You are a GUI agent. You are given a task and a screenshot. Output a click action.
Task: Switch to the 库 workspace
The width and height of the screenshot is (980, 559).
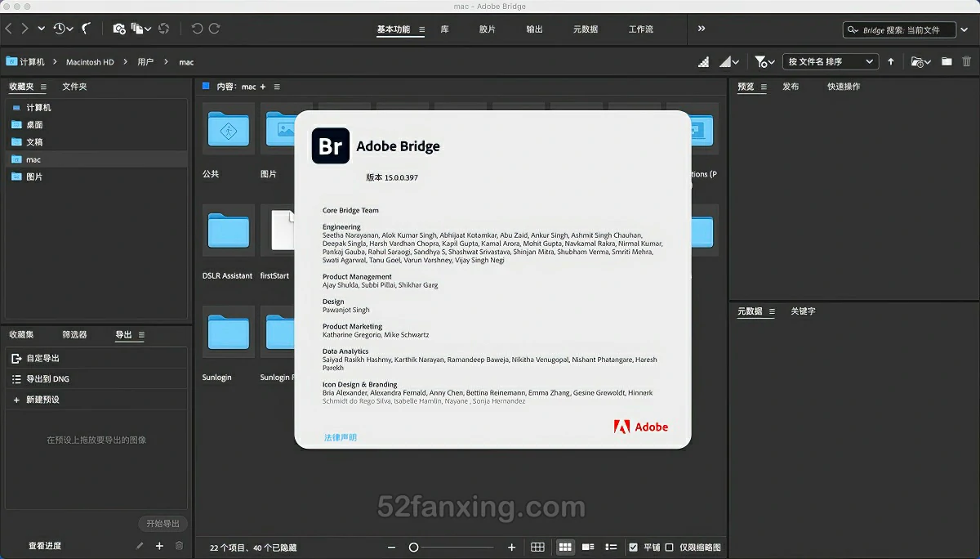(x=444, y=29)
